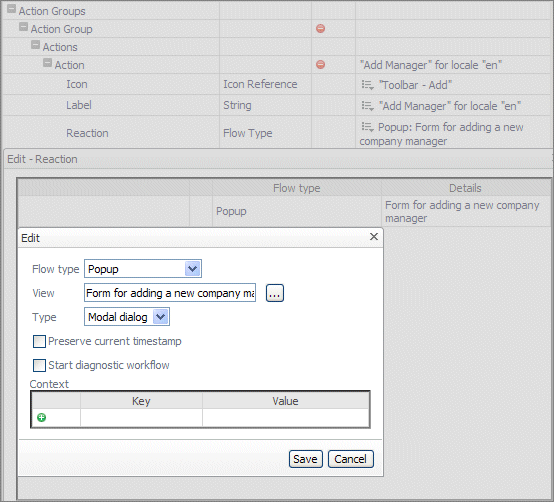Screen dimensions: 554x502
Task: Open the Type Modal dialog dropdown
Action: (x=161, y=317)
